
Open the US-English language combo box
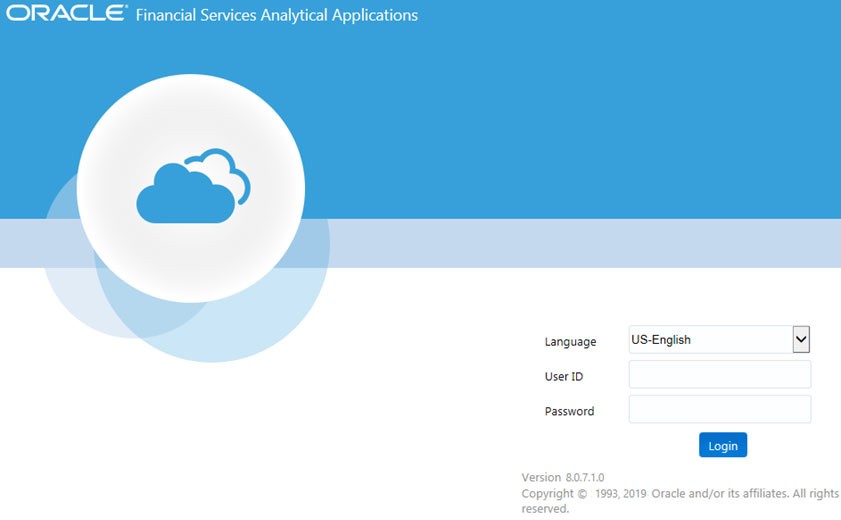(719, 339)
